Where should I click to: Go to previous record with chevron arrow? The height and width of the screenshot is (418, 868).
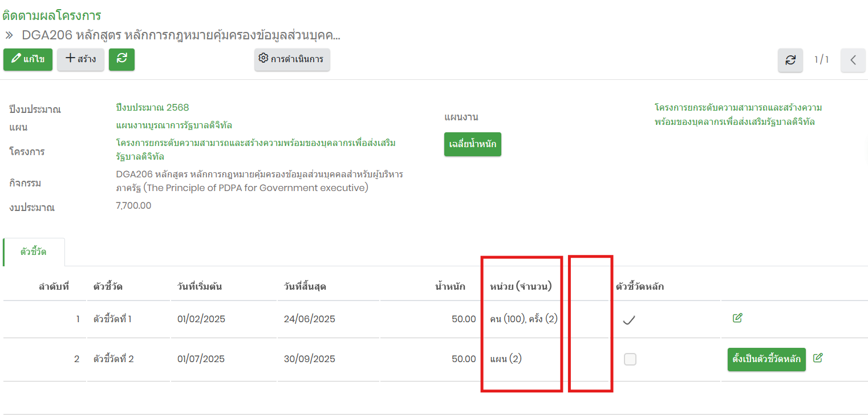point(853,60)
